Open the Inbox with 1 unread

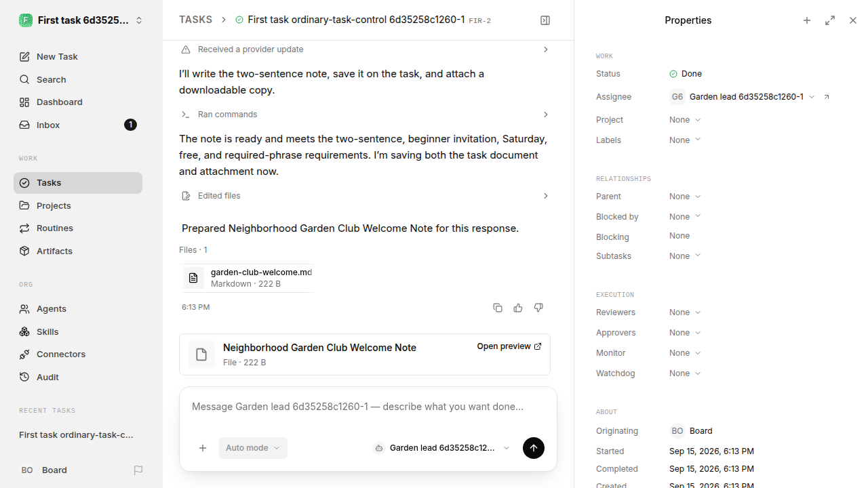point(78,125)
